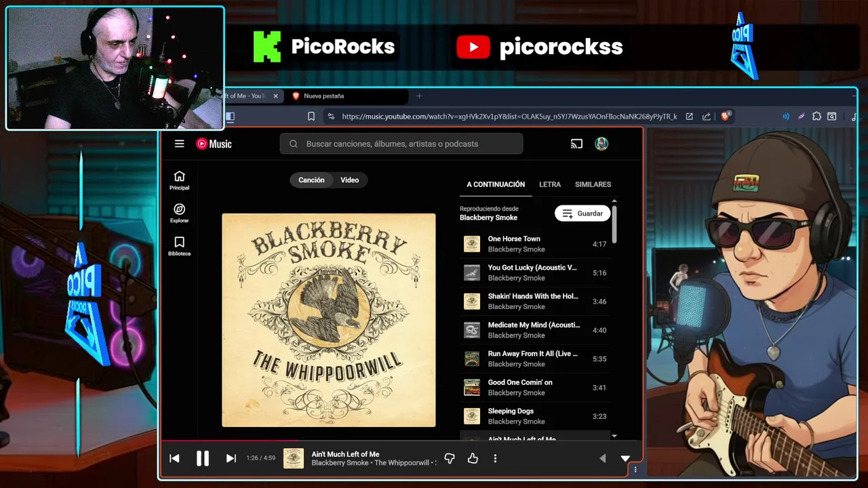Go to Principal home in sidebar
This screenshot has height=488, width=868.
point(179,180)
